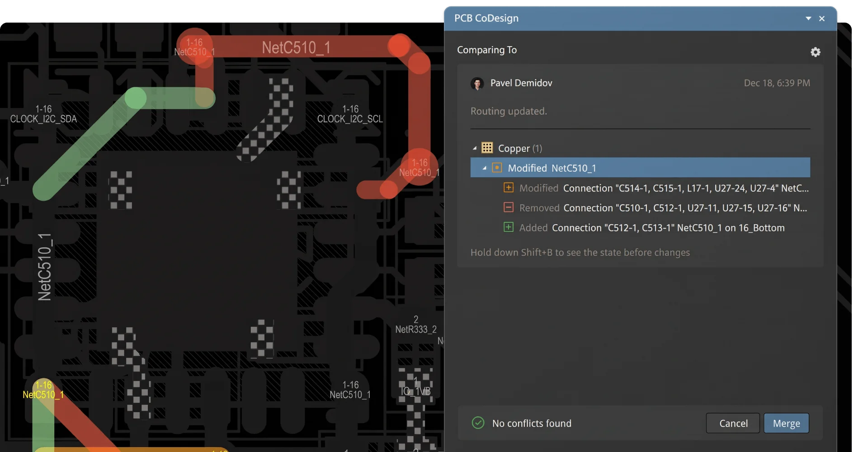Collapse the Copper tree group

[x=475, y=148]
